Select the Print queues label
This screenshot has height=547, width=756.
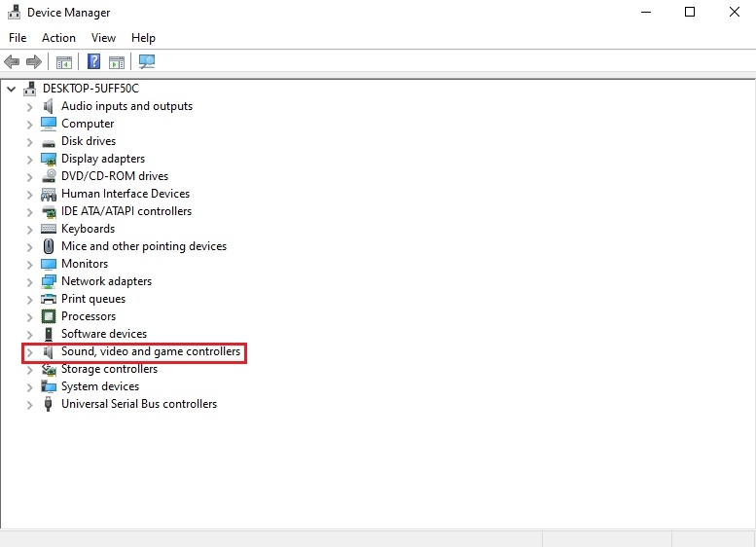point(93,299)
